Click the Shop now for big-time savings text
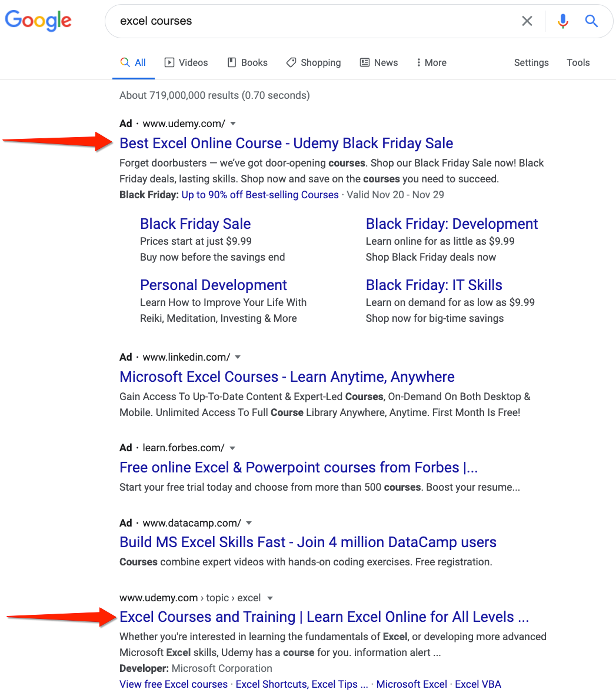 435,319
